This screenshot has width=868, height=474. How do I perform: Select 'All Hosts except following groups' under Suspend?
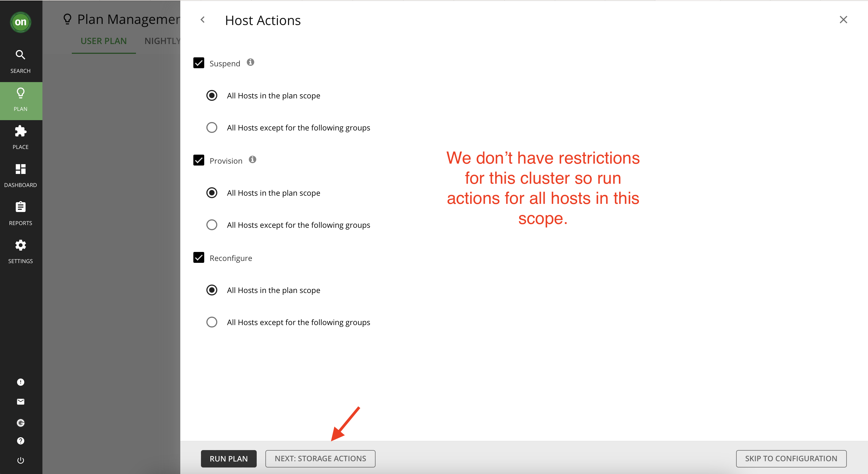212,128
